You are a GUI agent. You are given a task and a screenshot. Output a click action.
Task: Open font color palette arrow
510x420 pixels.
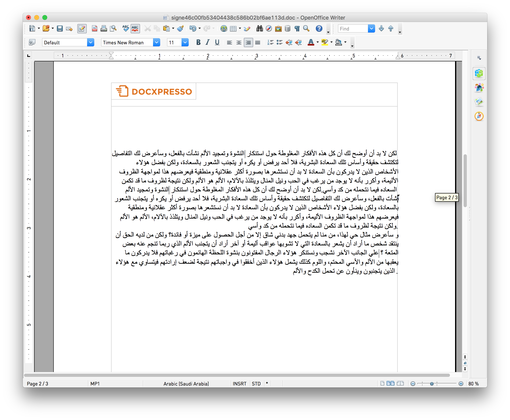(x=317, y=42)
